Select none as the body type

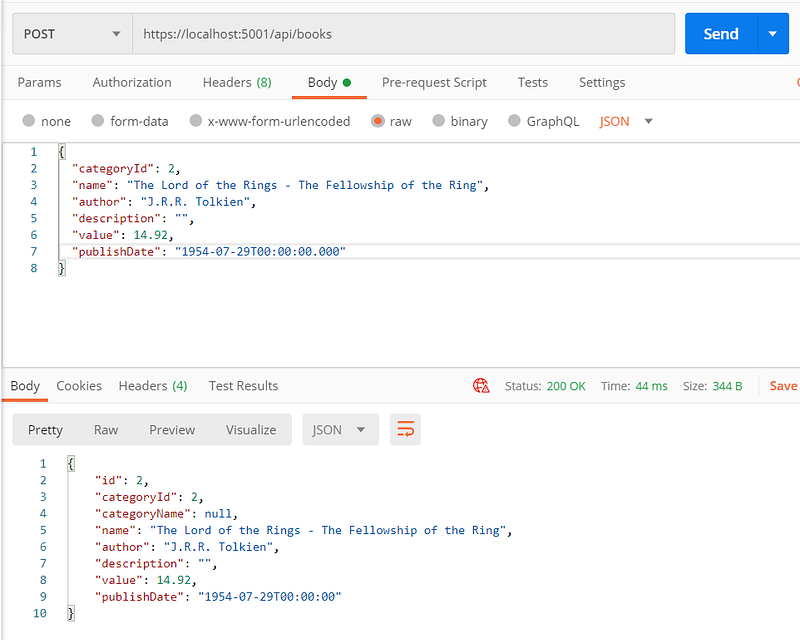point(28,121)
